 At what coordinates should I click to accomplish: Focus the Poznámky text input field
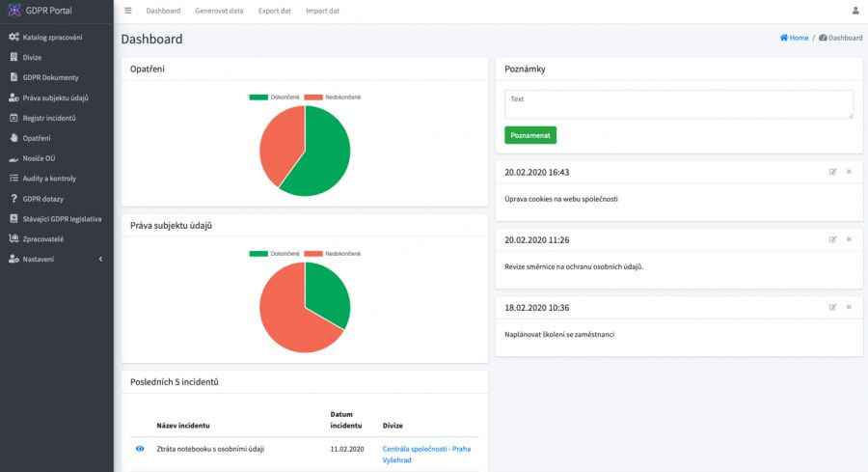(x=679, y=104)
